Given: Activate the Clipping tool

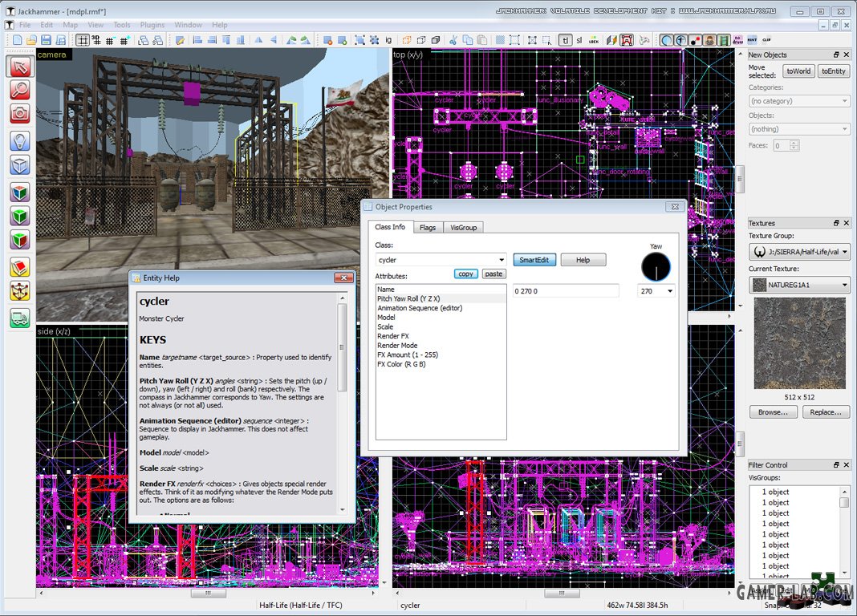Looking at the screenshot, I should pyautogui.click(x=20, y=267).
